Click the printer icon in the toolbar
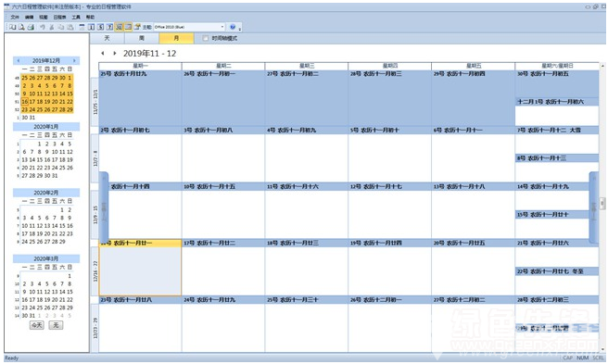The width and height of the screenshot is (608, 364). 31,27
